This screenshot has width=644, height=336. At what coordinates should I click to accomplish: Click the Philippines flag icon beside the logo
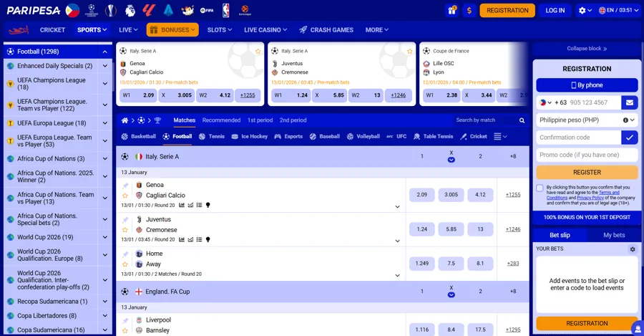[x=72, y=10]
